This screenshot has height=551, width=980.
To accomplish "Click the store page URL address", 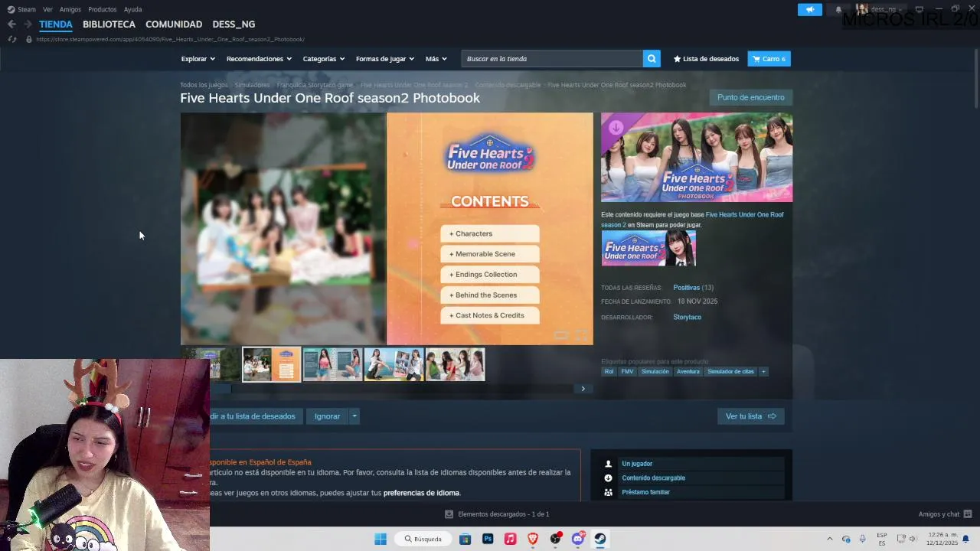I will (x=170, y=39).
